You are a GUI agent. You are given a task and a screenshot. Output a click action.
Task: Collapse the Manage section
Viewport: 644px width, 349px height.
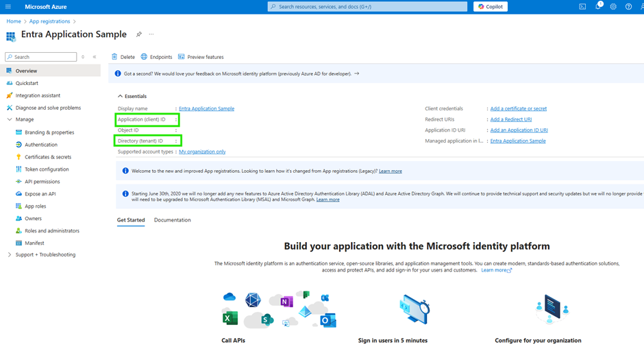point(10,119)
